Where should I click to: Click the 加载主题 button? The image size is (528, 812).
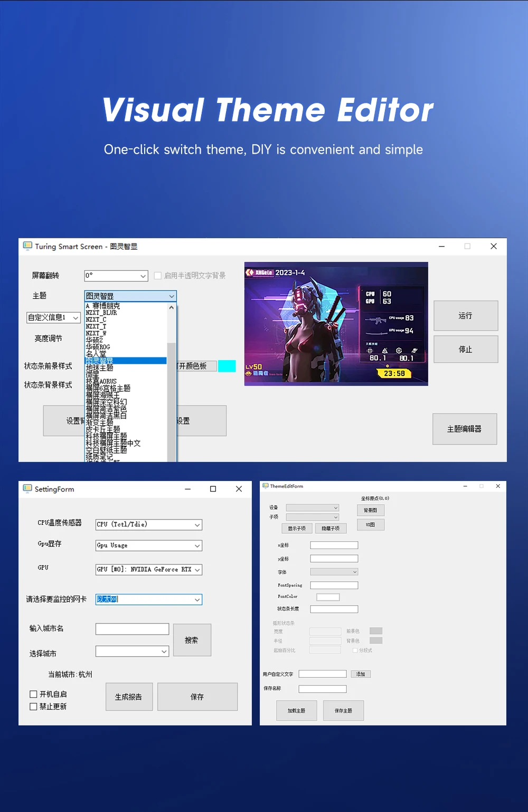pos(297,711)
